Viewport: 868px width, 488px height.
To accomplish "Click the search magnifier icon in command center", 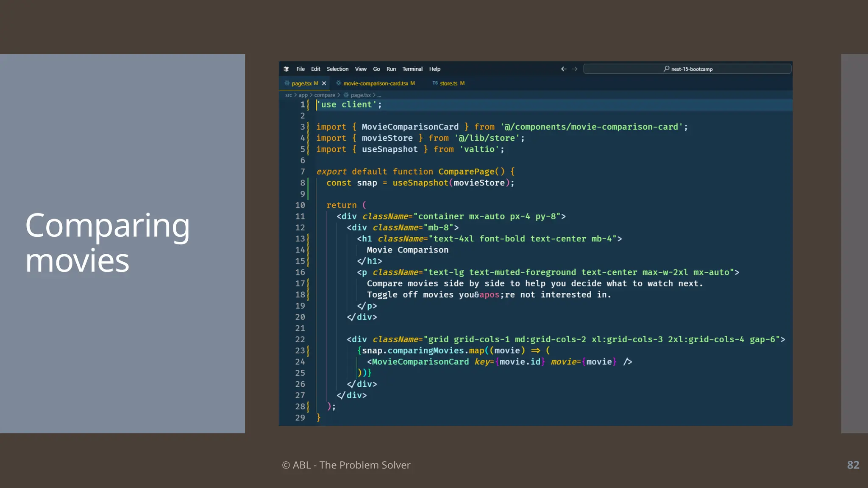I will (x=667, y=69).
